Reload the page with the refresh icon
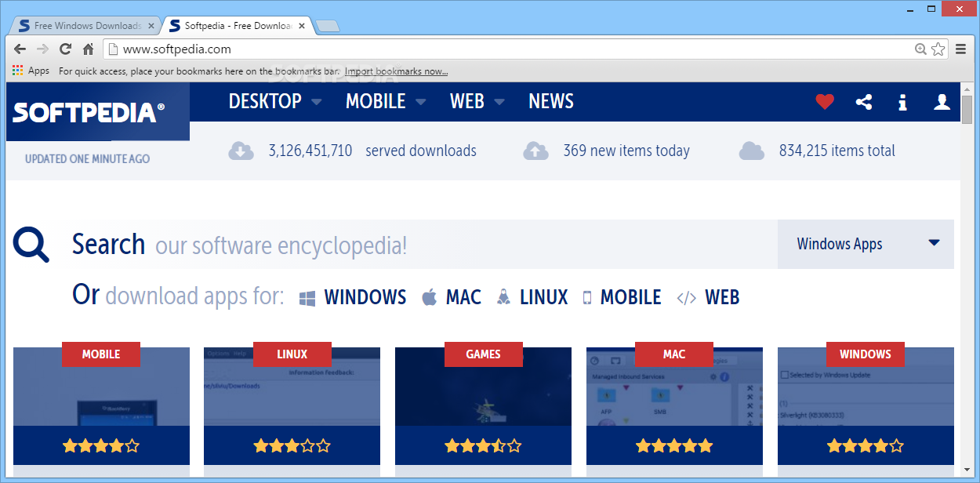The image size is (980, 483). pos(66,49)
